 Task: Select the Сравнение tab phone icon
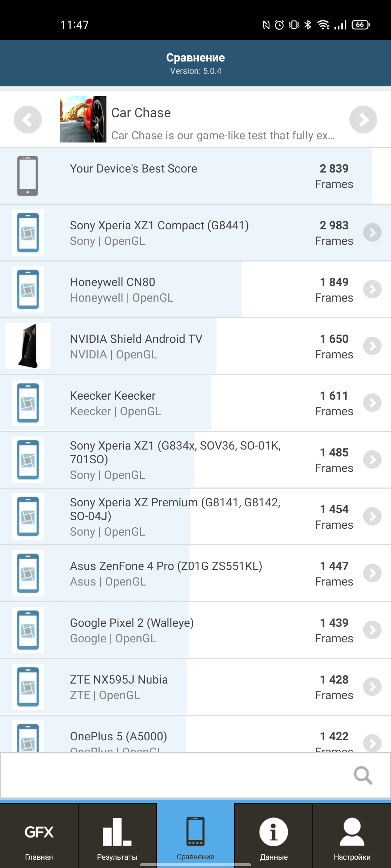click(195, 831)
